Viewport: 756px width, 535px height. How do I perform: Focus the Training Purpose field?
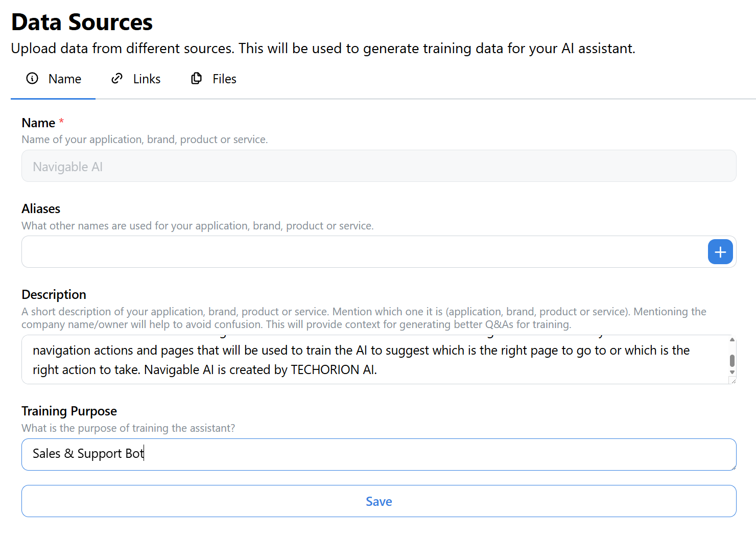pos(379,454)
